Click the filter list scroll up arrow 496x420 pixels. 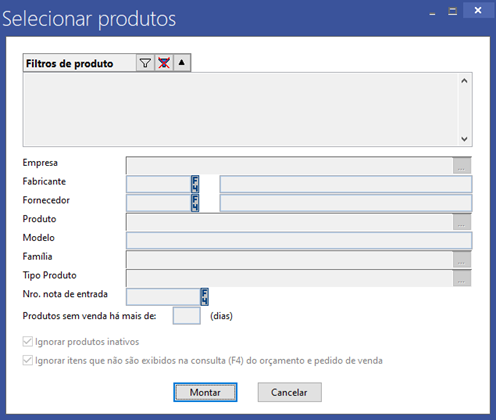tap(464, 81)
